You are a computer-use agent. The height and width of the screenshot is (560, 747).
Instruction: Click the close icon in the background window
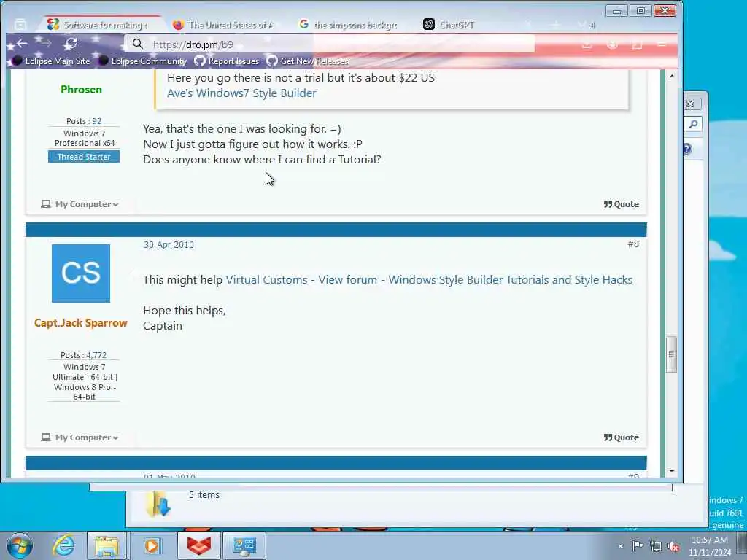click(691, 104)
